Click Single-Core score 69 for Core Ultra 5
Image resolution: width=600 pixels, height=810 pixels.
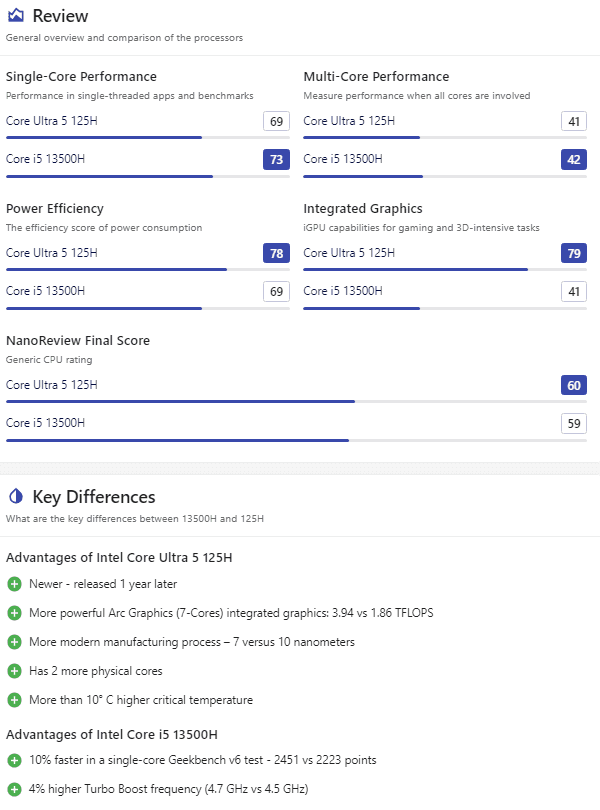(276, 121)
